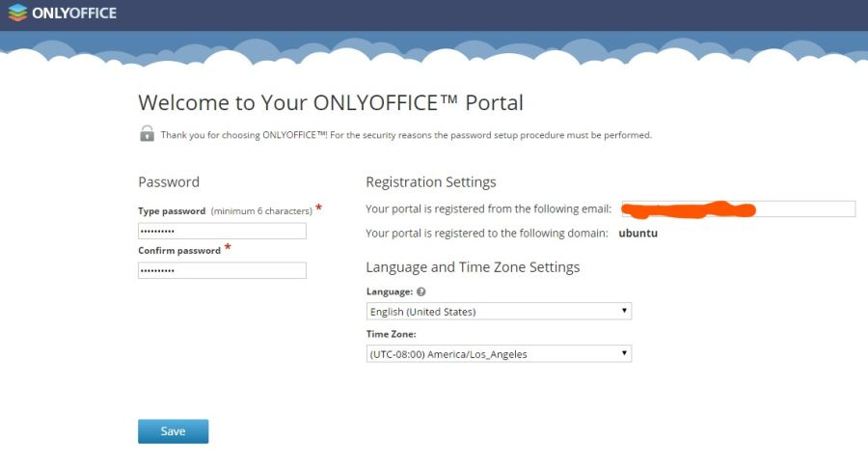Viewport: 868px width, 471px height.
Task: Click the "Time Zone:" label
Action: [x=391, y=334]
